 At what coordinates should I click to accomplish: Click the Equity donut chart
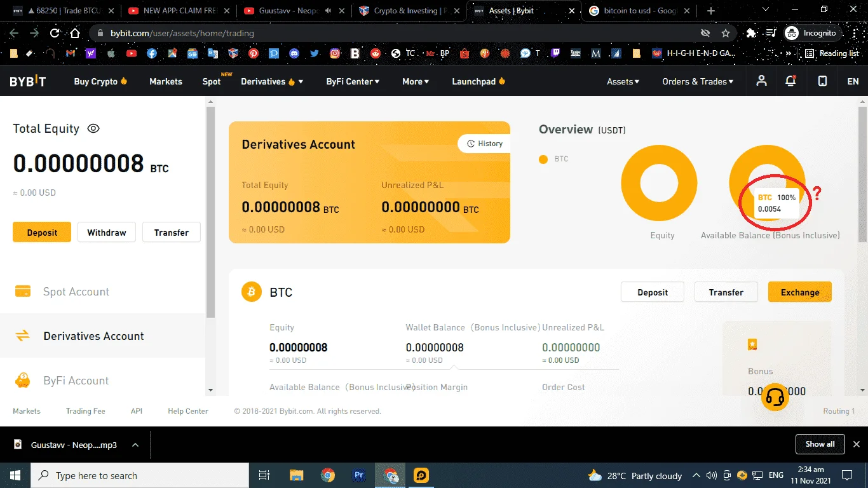(659, 183)
